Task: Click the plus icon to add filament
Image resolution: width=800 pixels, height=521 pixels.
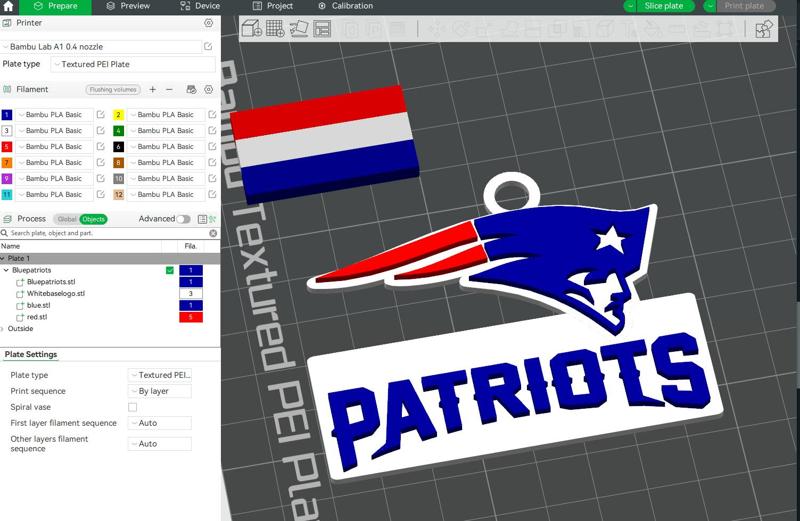Action: (153, 89)
